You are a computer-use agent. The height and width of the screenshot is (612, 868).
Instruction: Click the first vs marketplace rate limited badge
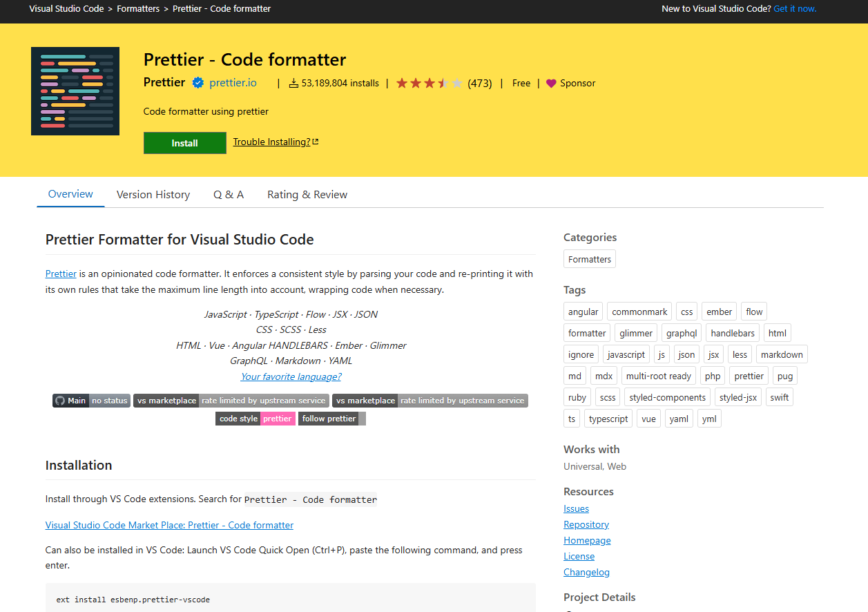coord(231,401)
